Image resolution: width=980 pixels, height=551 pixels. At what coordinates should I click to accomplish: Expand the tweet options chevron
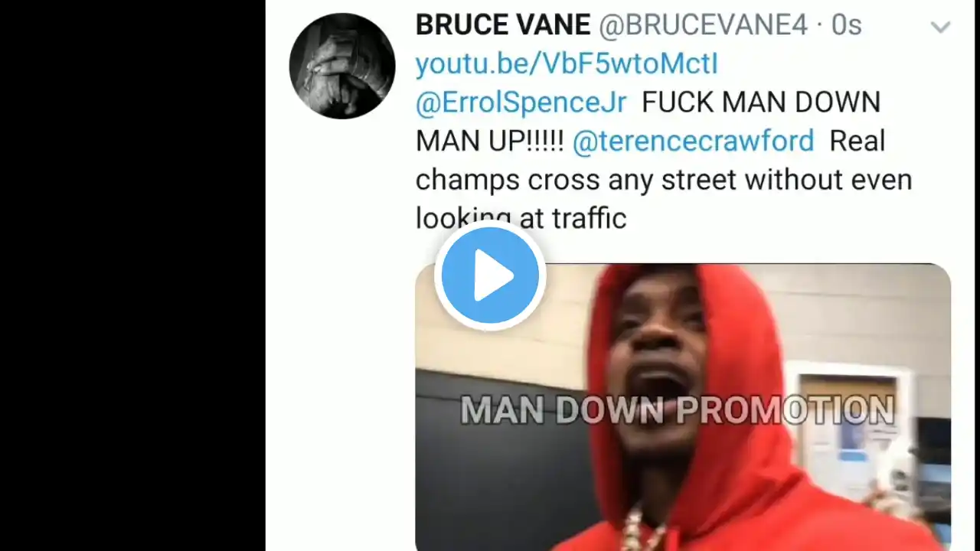(940, 28)
